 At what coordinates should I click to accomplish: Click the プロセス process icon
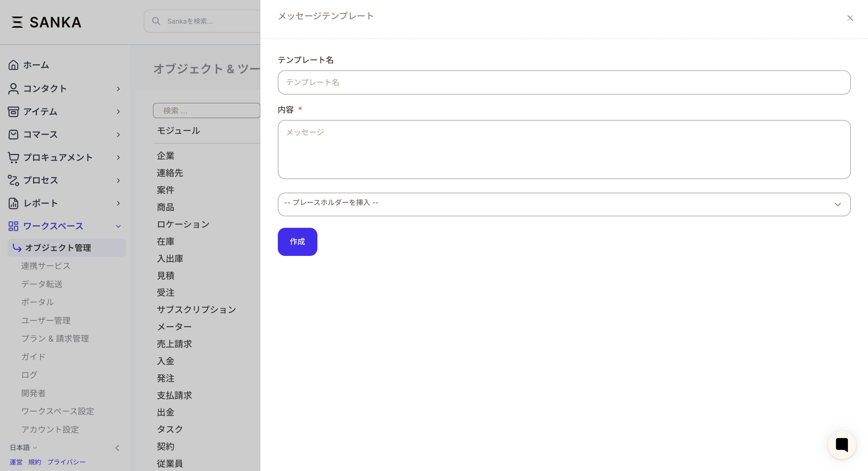[14, 180]
